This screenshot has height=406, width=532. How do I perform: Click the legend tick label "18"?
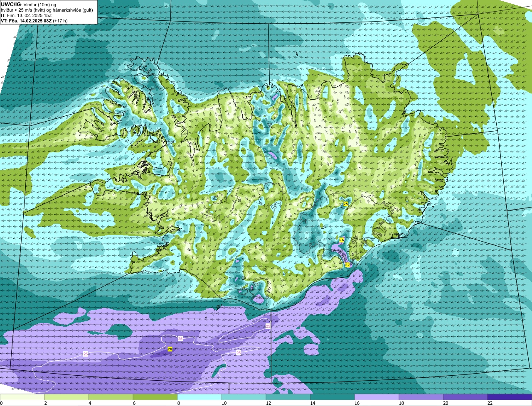pyautogui.click(x=401, y=403)
